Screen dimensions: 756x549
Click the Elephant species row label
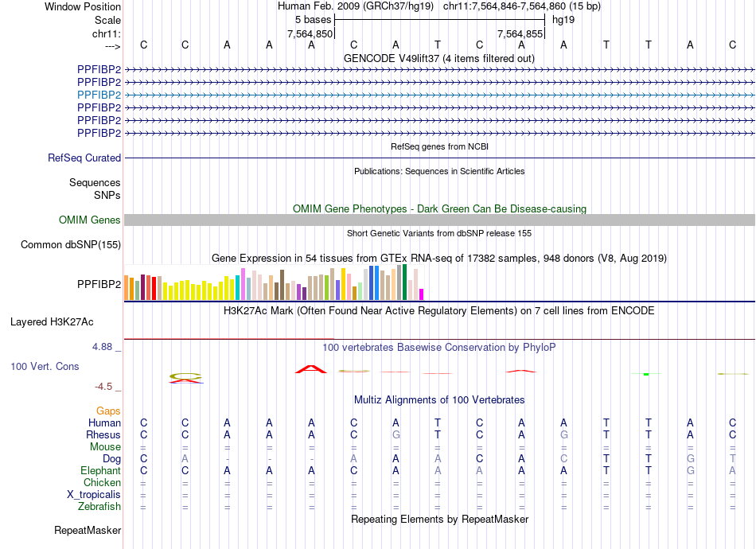(100, 470)
